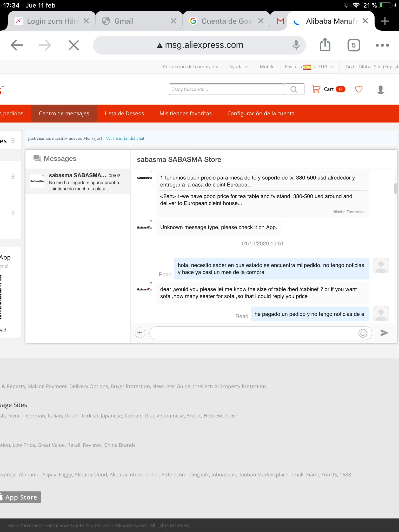The image size is (399, 532).
Task: Open the Delivery Options footer link
Action: (89, 386)
